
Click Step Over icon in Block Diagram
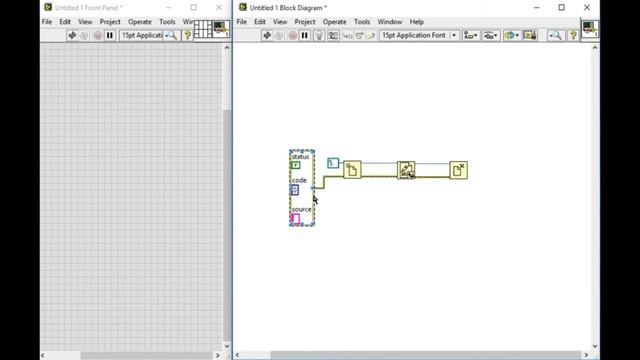tap(359, 36)
